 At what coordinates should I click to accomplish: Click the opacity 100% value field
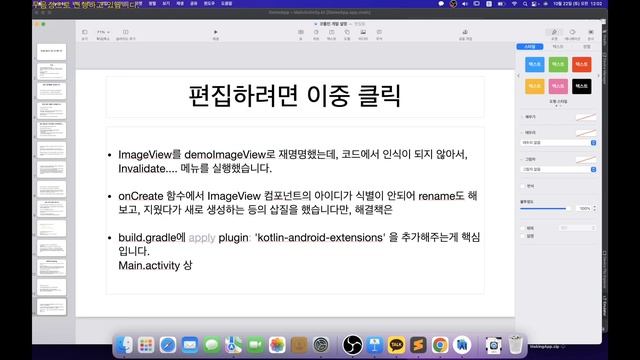point(584,209)
